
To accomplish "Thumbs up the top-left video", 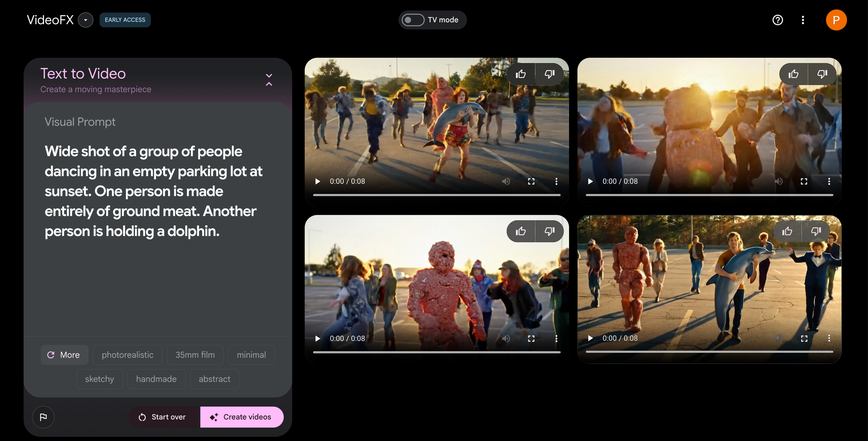I will coord(520,74).
